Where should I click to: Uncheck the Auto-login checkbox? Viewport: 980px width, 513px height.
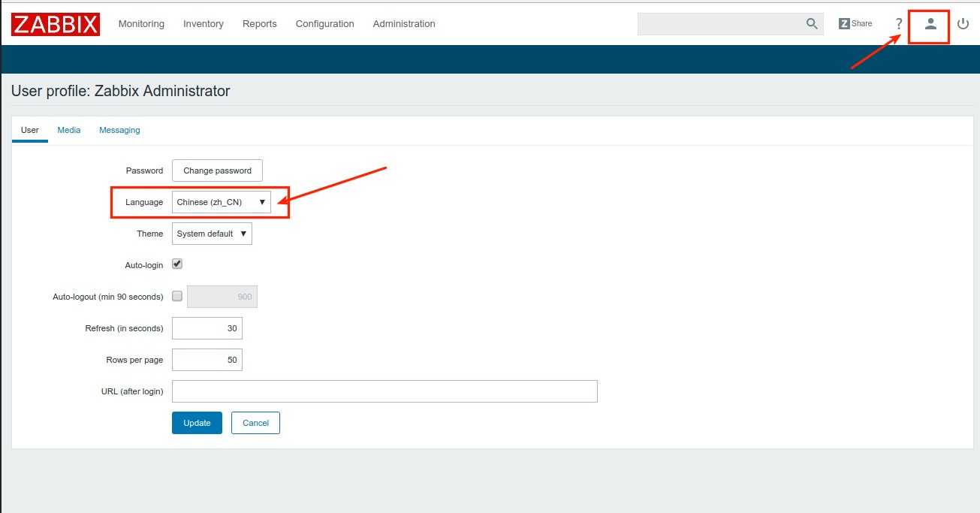pos(177,264)
